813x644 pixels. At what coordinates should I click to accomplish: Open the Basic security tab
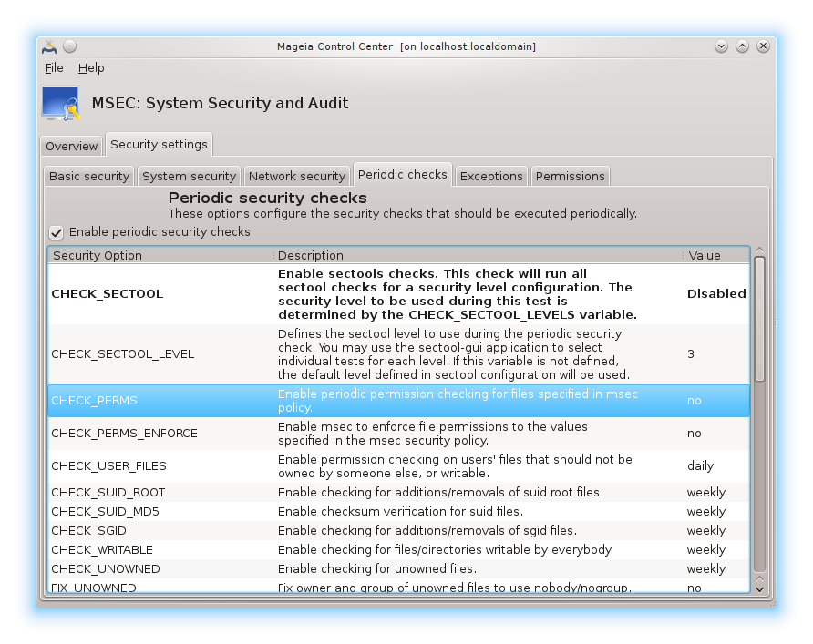[88, 177]
